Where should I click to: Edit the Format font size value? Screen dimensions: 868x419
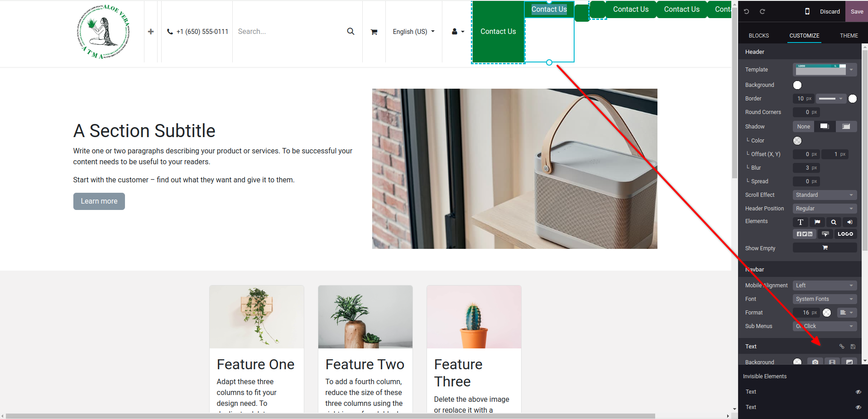click(806, 313)
